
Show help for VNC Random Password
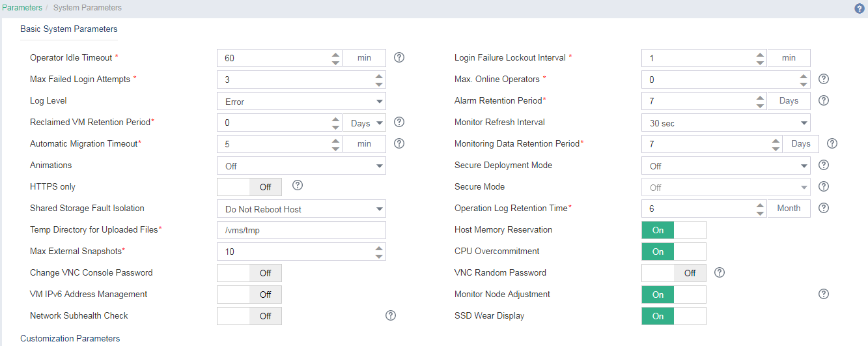[720, 272]
